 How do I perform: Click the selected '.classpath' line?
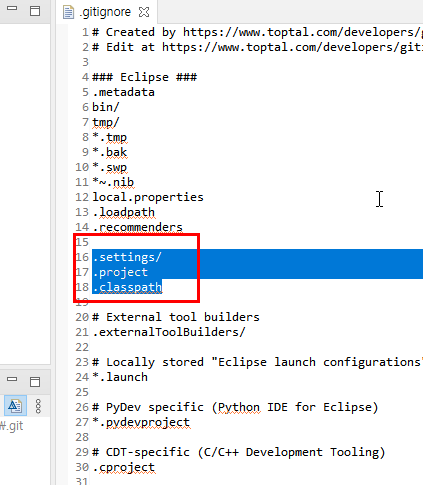[127, 287]
